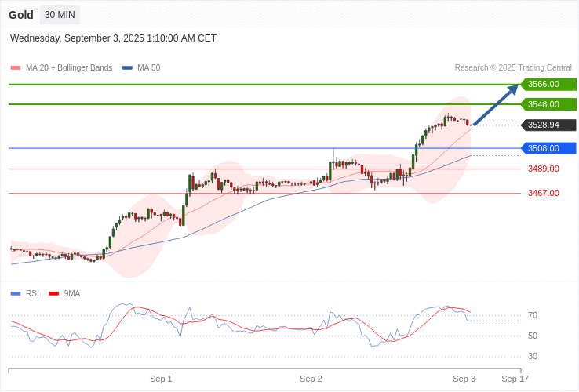Screen dimensions: 579x392
Task: Click the dark blue MA 50 legend swatch
Action: pos(127,68)
